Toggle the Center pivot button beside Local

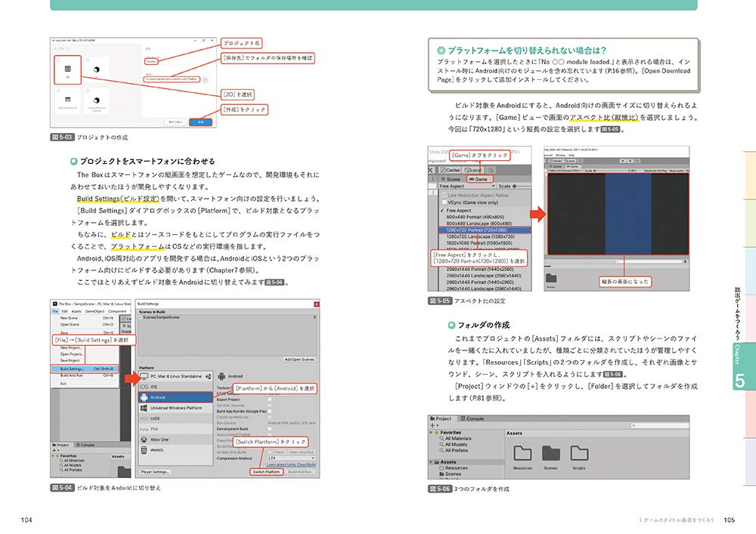450,170
